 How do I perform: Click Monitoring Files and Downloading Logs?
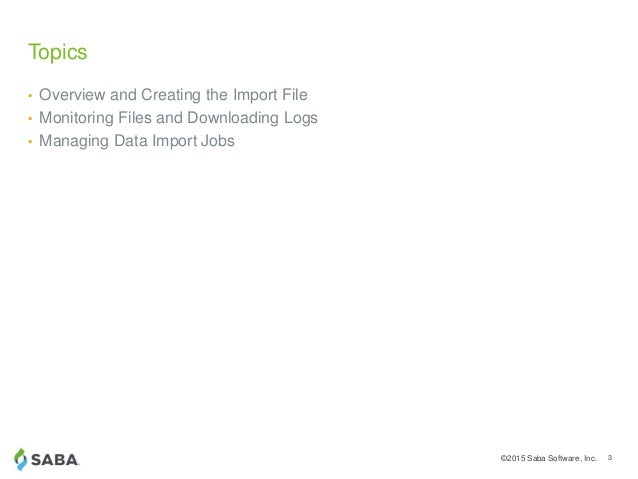tap(178, 118)
